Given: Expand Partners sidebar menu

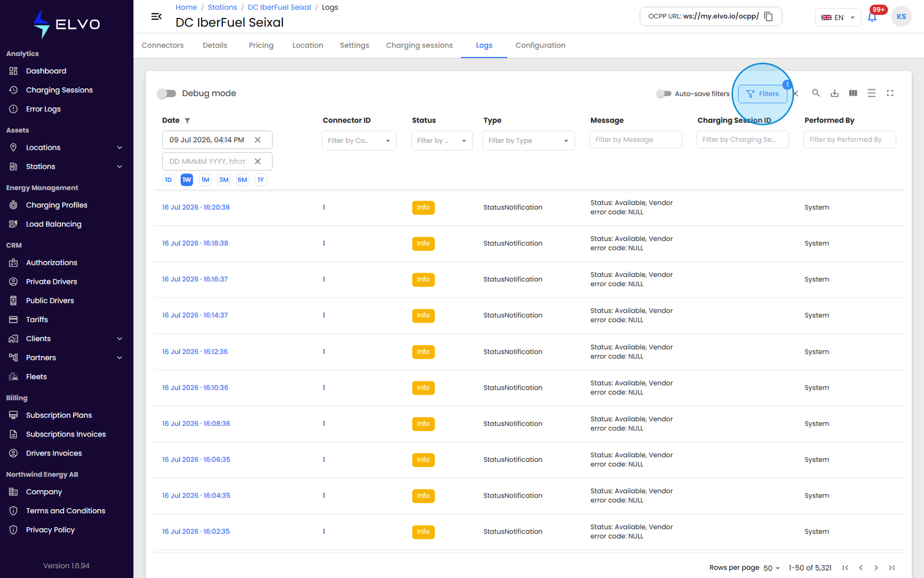Looking at the screenshot, I should point(120,358).
